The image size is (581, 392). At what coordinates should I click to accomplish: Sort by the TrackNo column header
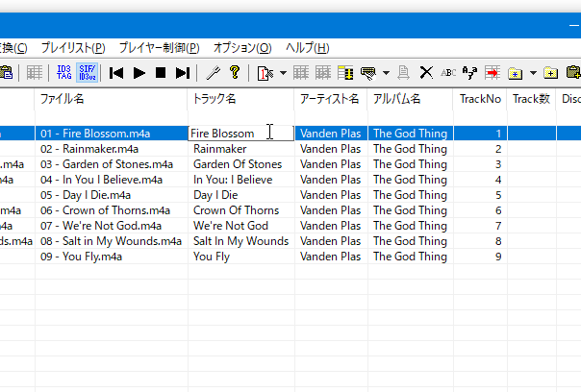click(480, 99)
